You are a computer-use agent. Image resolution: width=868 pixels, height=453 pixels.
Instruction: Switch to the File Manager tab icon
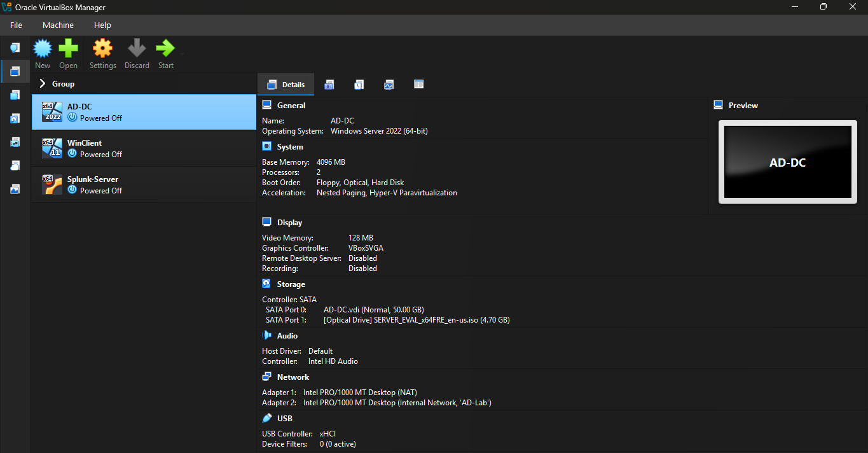pos(418,85)
